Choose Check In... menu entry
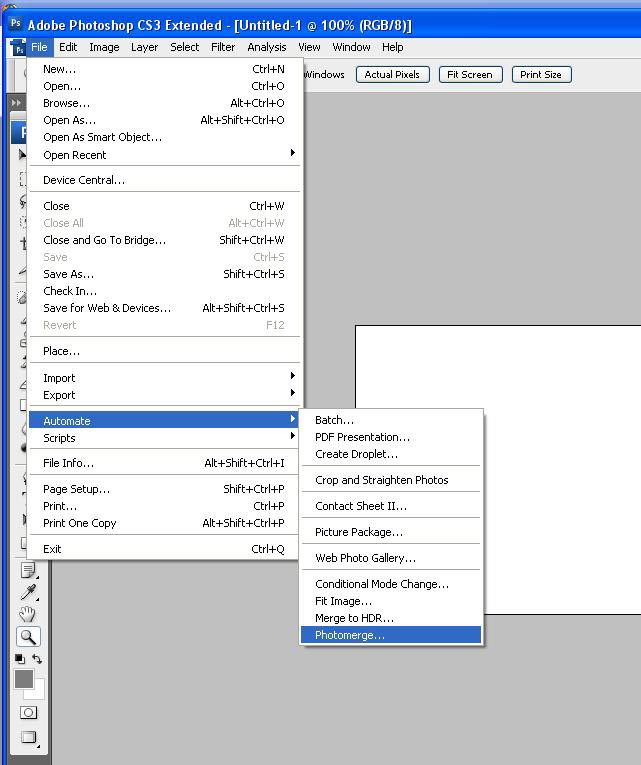 click(164, 291)
